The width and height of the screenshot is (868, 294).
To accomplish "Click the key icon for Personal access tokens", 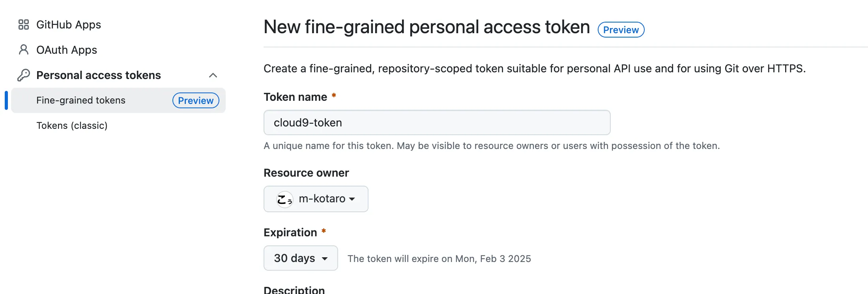I will pyautogui.click(x=24, y=75).
